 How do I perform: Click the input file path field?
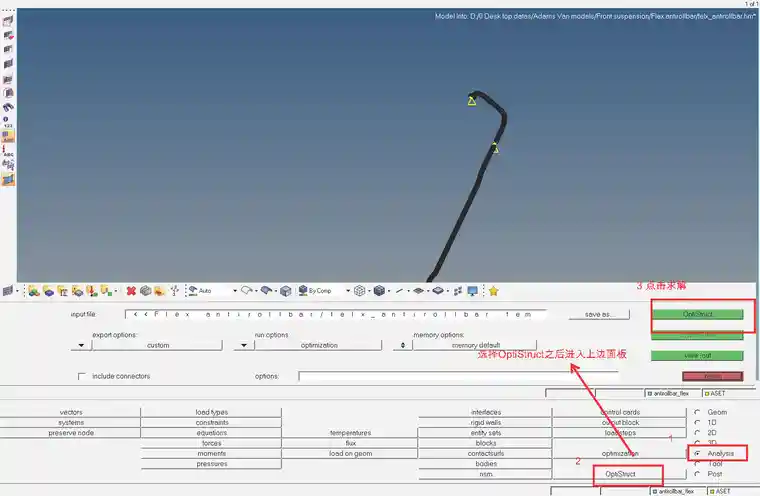(336, 314)
